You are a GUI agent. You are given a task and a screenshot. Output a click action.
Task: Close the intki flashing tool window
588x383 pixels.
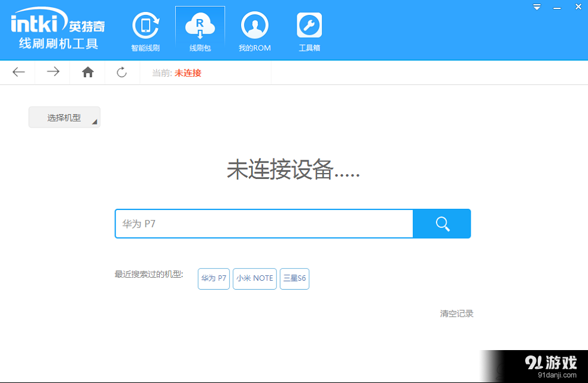tap(578, 7)
